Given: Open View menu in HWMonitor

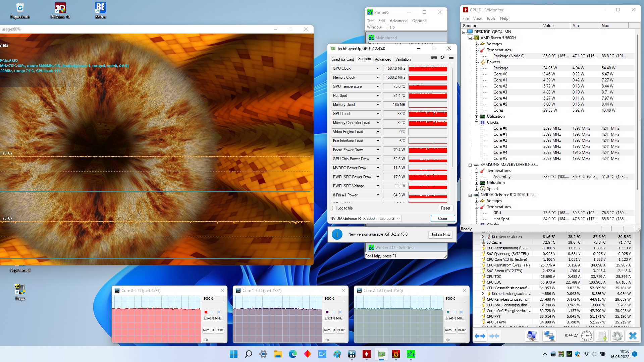Looking at the screenshot, I should click(477, 18).
